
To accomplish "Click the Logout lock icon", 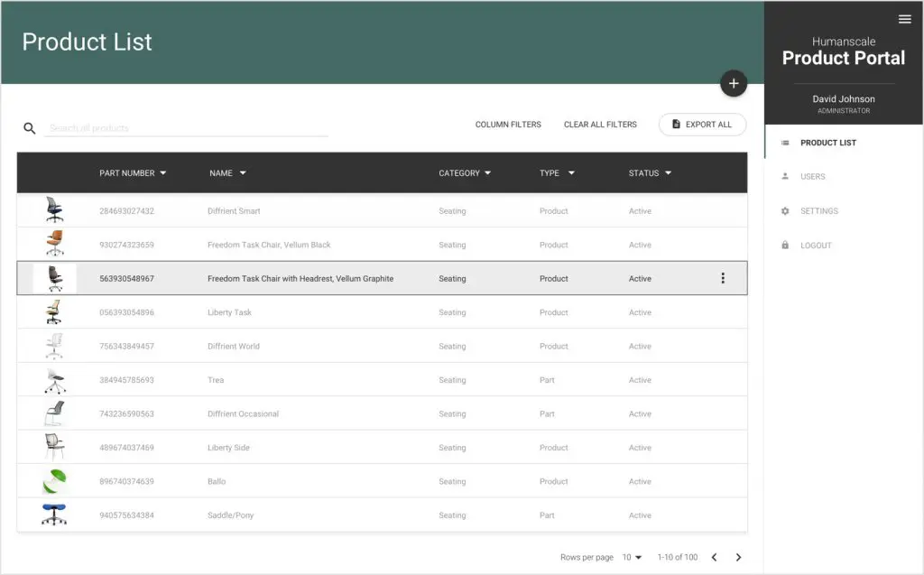I will pos(785,246).
